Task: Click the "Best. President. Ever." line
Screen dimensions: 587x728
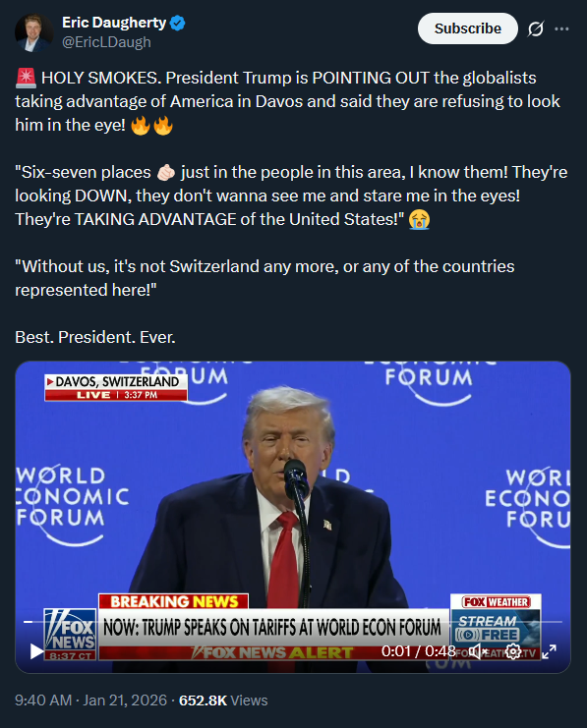Action: tap(95, 337)
